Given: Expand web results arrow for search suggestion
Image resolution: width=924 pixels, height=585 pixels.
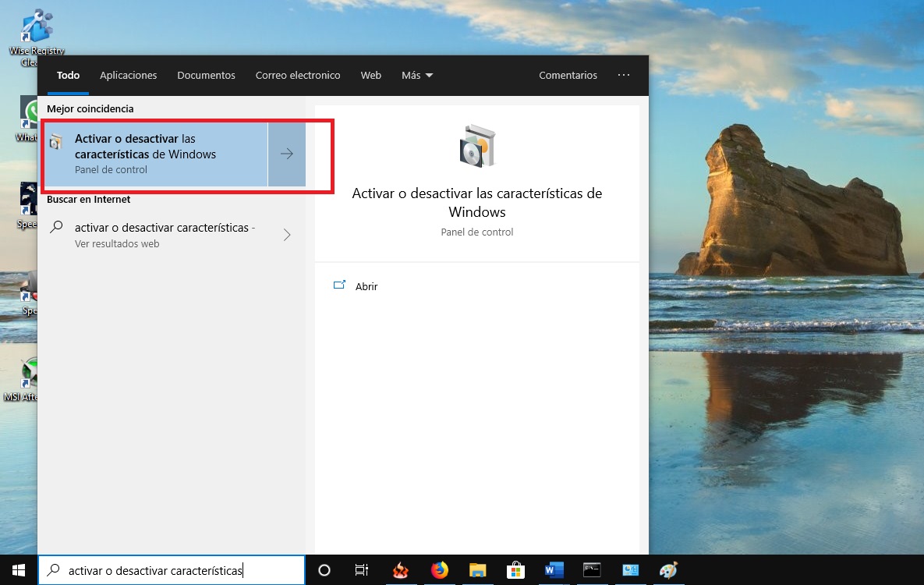Looking at the screenshot, I should [287, 235].
